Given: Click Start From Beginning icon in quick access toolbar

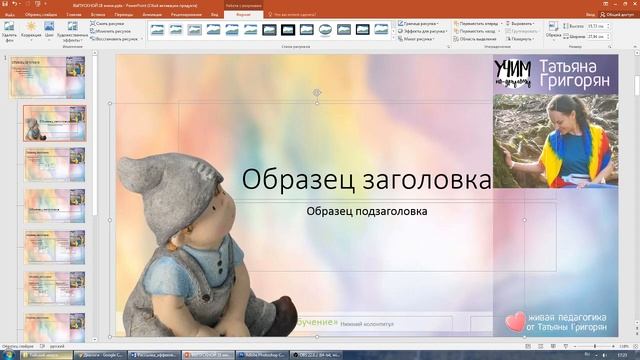Looking at the screenshot, I should (x=38, y=4).
